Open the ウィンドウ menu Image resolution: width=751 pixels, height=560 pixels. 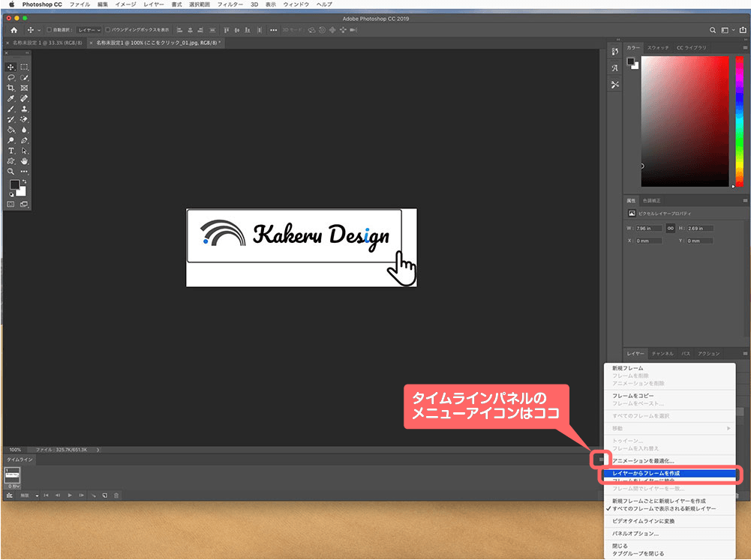click(296, 4)
